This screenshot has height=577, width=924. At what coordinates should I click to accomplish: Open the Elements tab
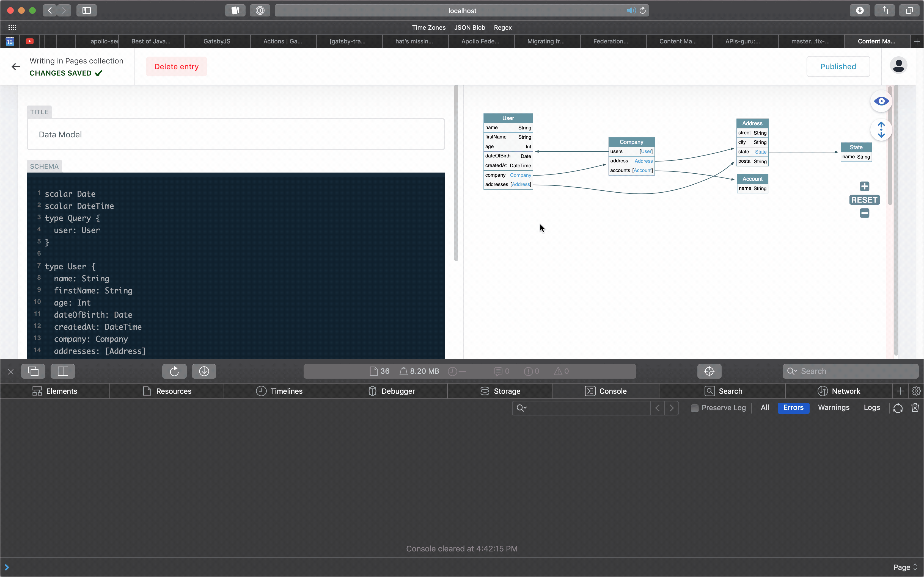(x=55, y=391)
